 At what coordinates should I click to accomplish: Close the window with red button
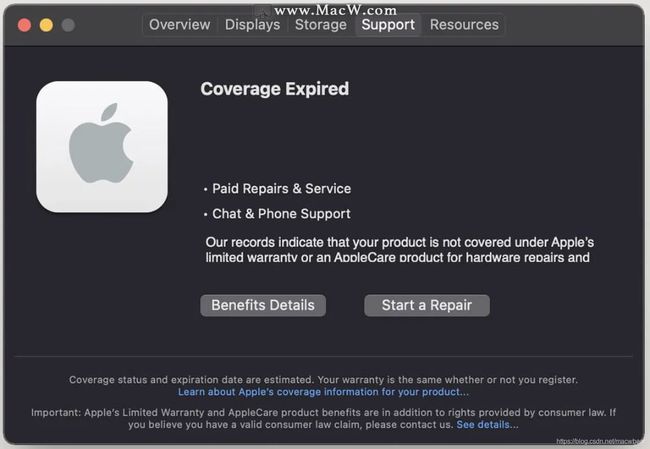point(24,25)
